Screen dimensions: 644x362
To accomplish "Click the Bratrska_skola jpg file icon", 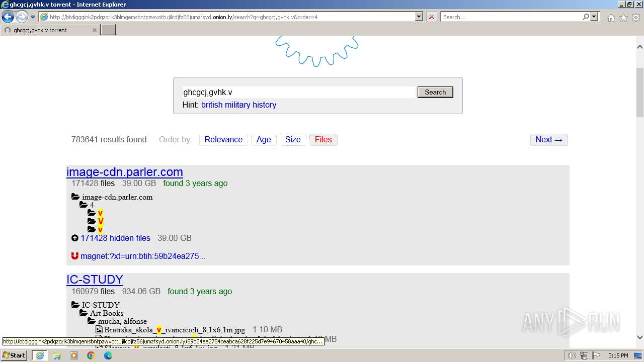I will coord(99,330).
